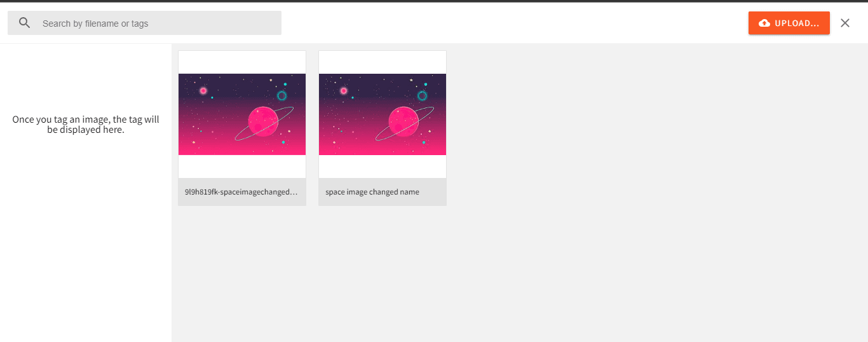Click the teal ring in the first thumbnail
Viewport: 868px width, 342px height.
281,95
